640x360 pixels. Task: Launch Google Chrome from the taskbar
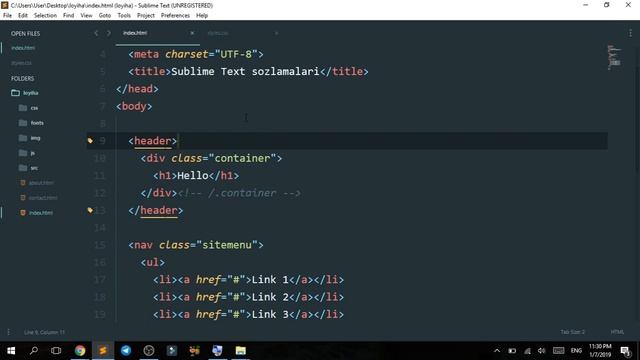(80, 351)
